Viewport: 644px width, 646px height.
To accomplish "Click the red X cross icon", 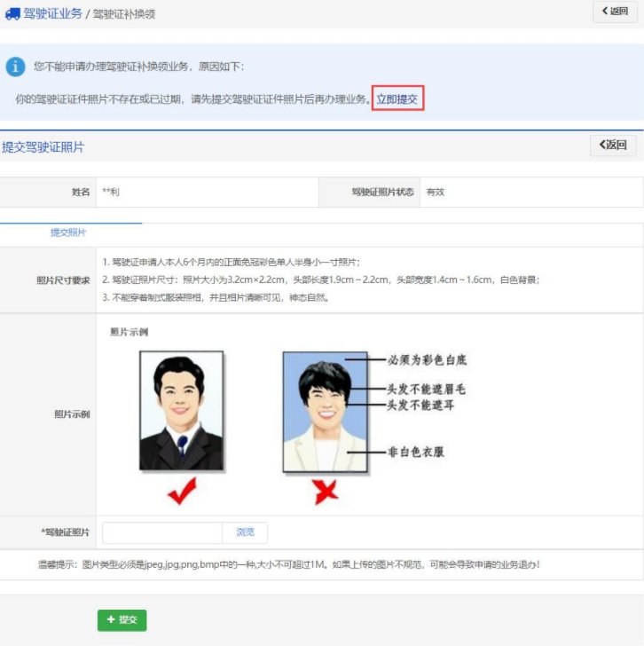I will pos(326,491).
